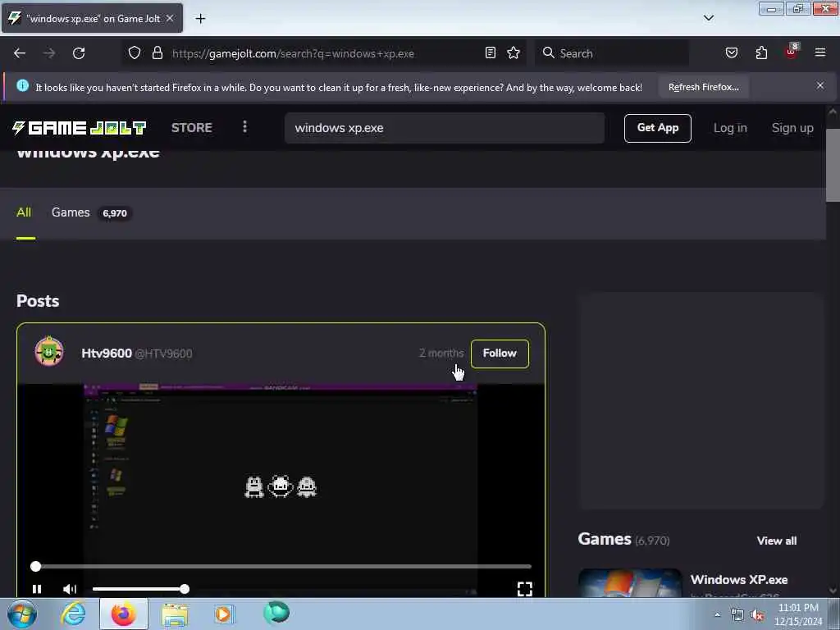Show hidden system tray icons arrow
This screenshot has width=840, height=630.
click(717, 614)
